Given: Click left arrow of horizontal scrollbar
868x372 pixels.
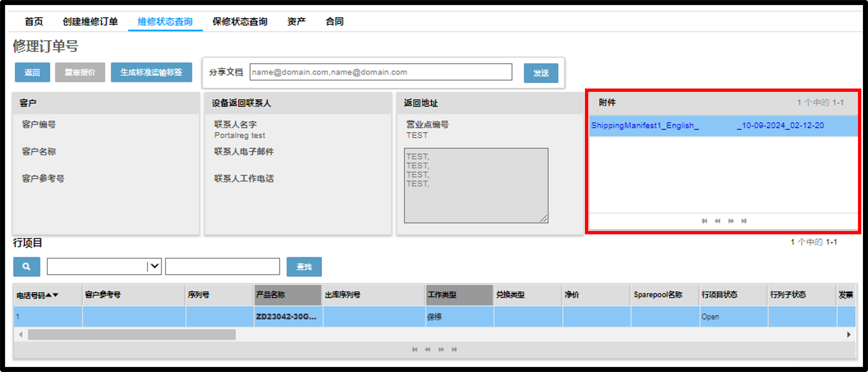Looking at the screenshot, I should coord(21,335).
